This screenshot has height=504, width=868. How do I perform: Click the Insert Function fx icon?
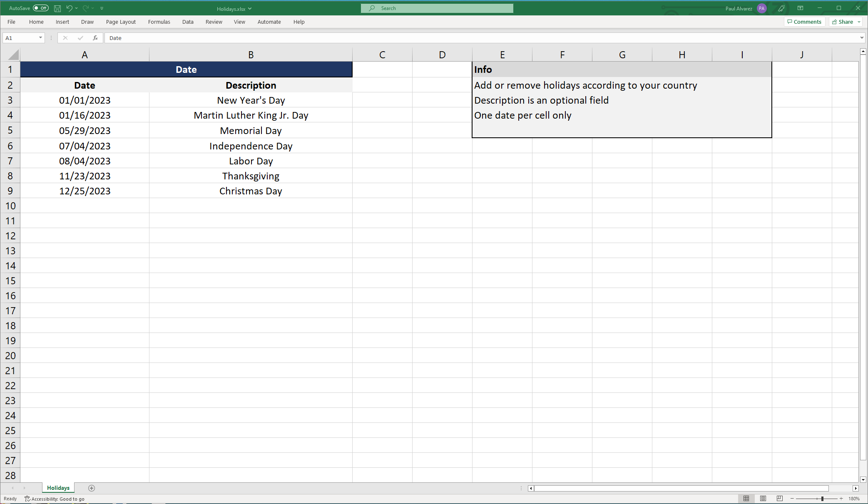[95, 38]
